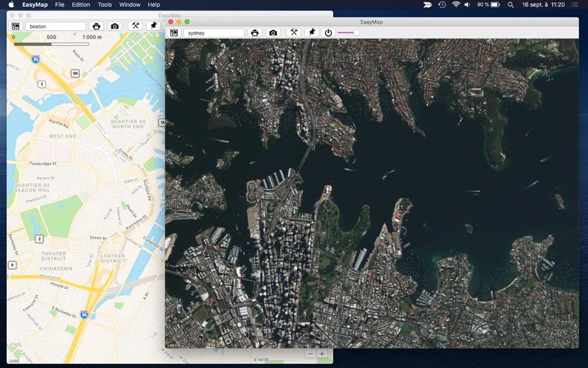Image resolution: width=588 pixels, height=368 pixels.
Task: Click the map icon in the Boston window
Action: click(15, 26)
